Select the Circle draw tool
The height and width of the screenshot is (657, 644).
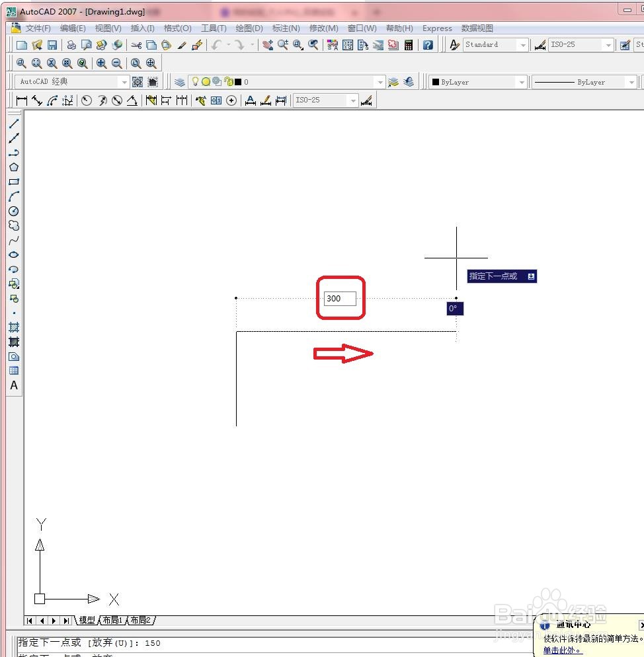(x=14, y=211)
